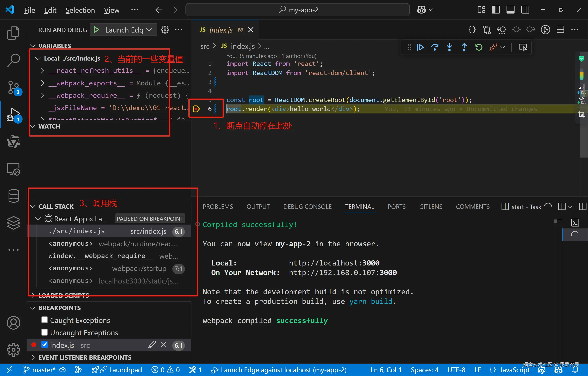Click the Restart debug session icon
Viewport: 588px width, 376px height.
point(479,47)
